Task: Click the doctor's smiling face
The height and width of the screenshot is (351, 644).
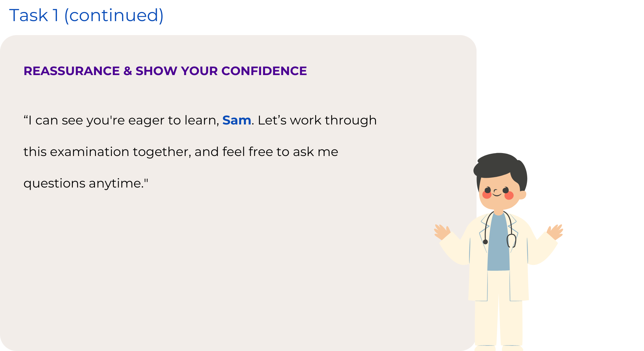Action: coord(498,193)
